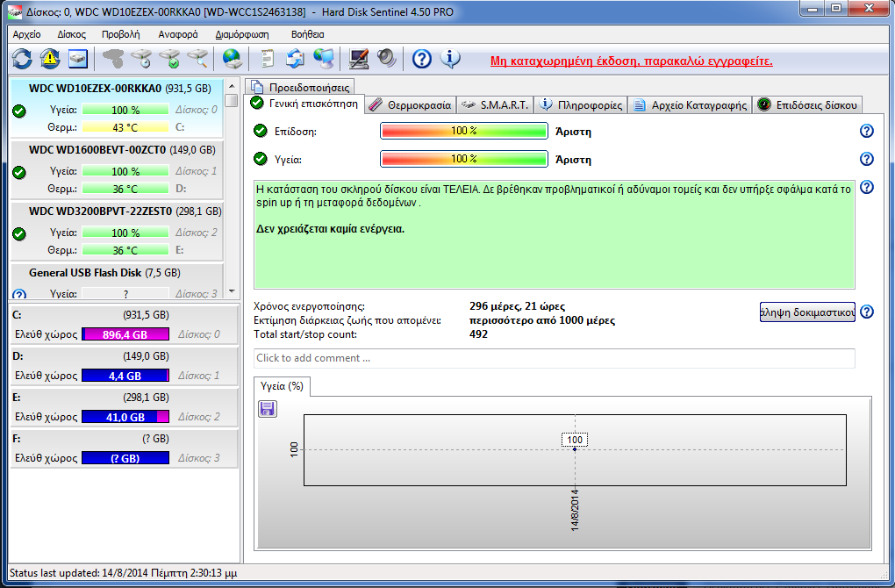Click the 296 μέρες, 21 ώρες value

[x=517, y=306]
